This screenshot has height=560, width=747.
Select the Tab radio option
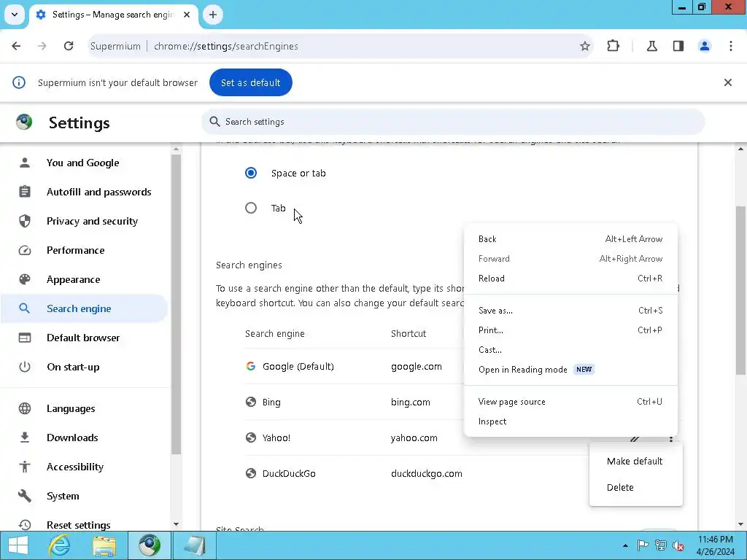[x=251, y=208]
